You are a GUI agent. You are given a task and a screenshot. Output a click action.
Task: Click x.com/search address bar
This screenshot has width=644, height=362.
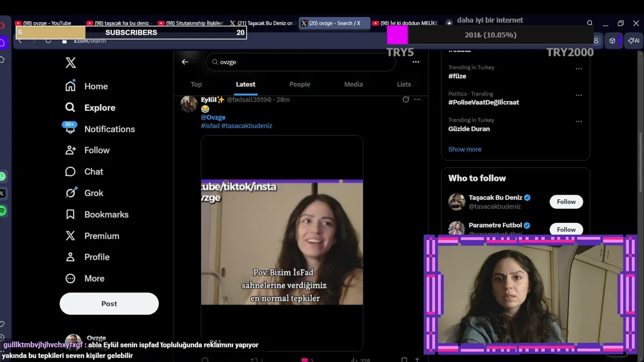click(90, 41)
